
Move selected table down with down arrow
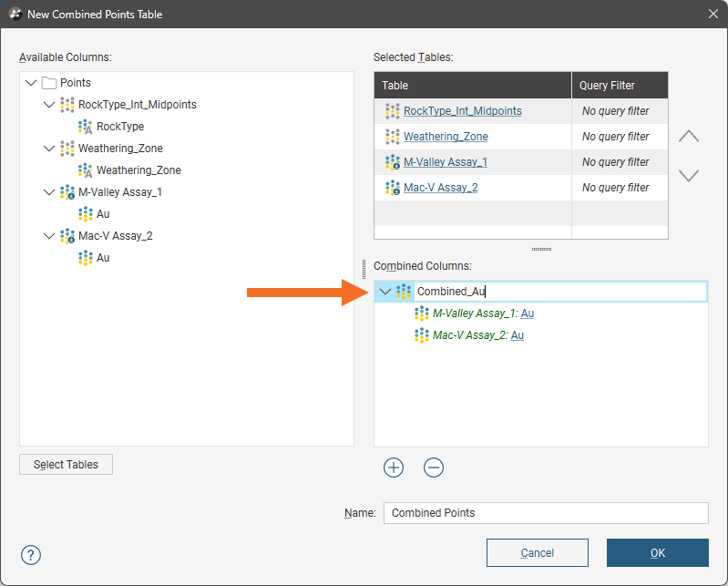pos(689,175)
